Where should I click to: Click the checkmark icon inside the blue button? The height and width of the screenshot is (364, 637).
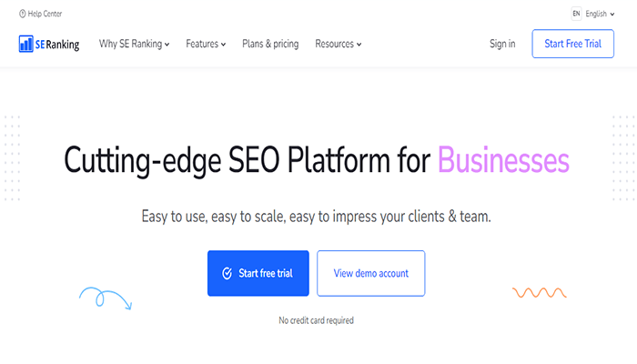[227, 273]
